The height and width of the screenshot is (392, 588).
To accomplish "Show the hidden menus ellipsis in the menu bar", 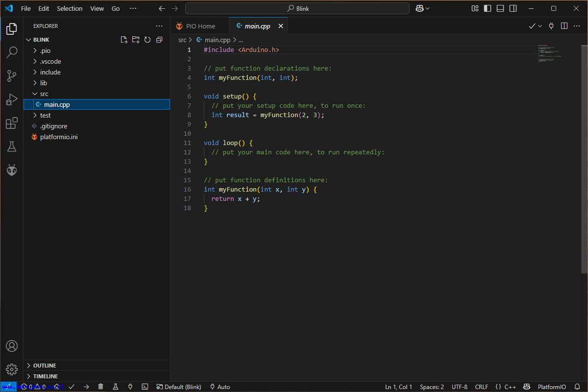I will point(133,8).
